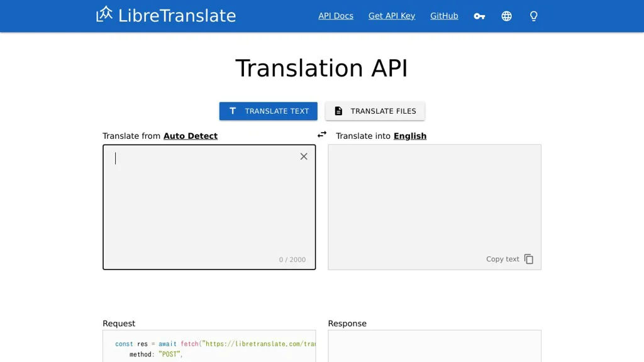
Task: Switch to Translate Text mode
Action: (268, 111)
